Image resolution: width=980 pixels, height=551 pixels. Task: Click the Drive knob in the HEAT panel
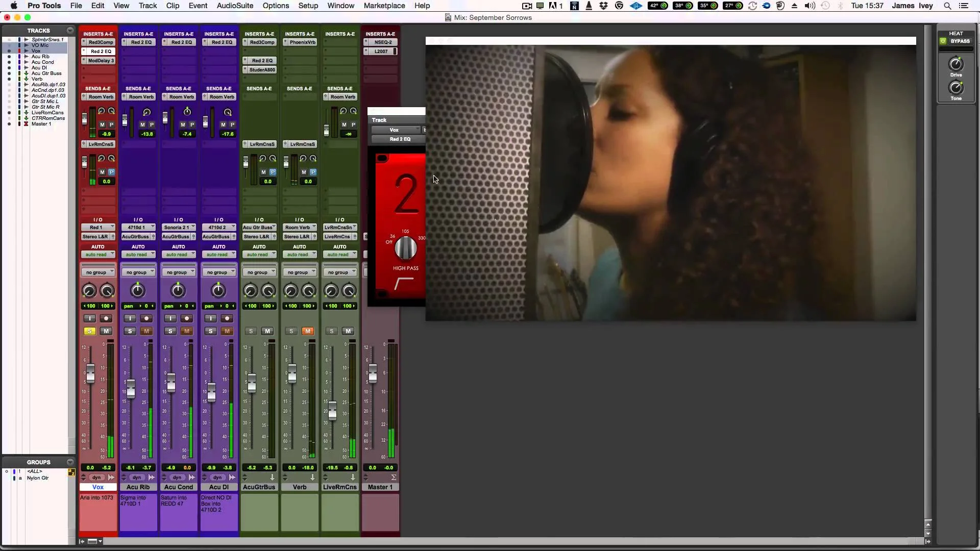(x=955, y=65)
